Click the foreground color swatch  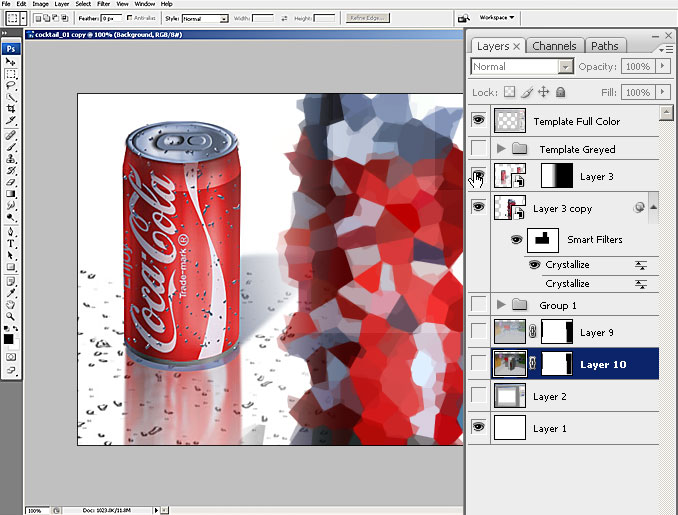click(8, 339)
